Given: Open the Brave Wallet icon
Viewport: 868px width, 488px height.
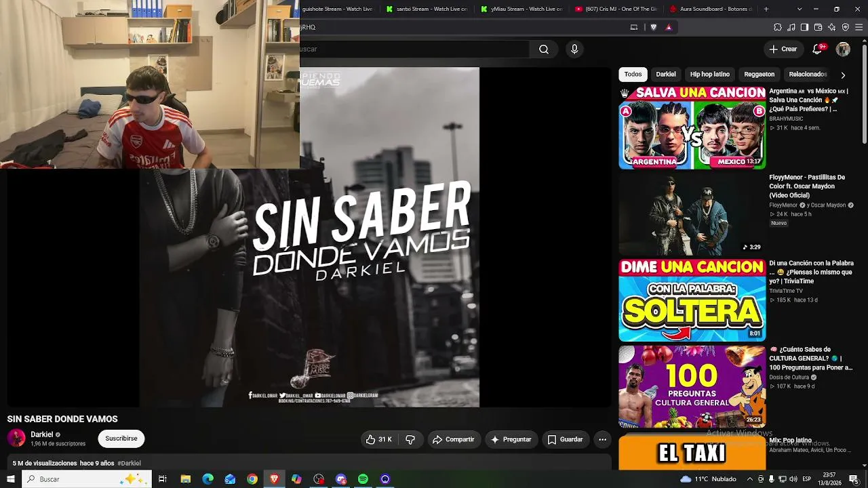Looking at the screenshot, I should (818, 27).
